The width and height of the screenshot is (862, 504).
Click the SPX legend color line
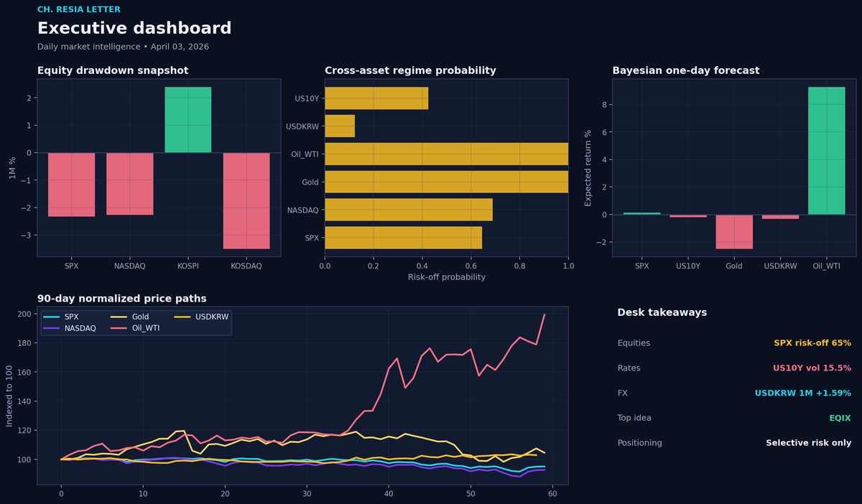[52, 317]
